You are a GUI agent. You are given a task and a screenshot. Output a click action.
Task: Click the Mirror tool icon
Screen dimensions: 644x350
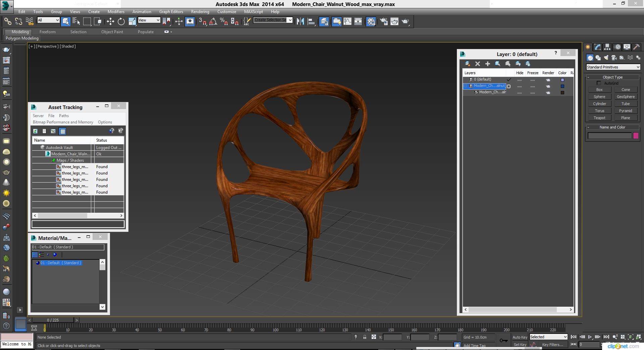(x=300, y=21)
